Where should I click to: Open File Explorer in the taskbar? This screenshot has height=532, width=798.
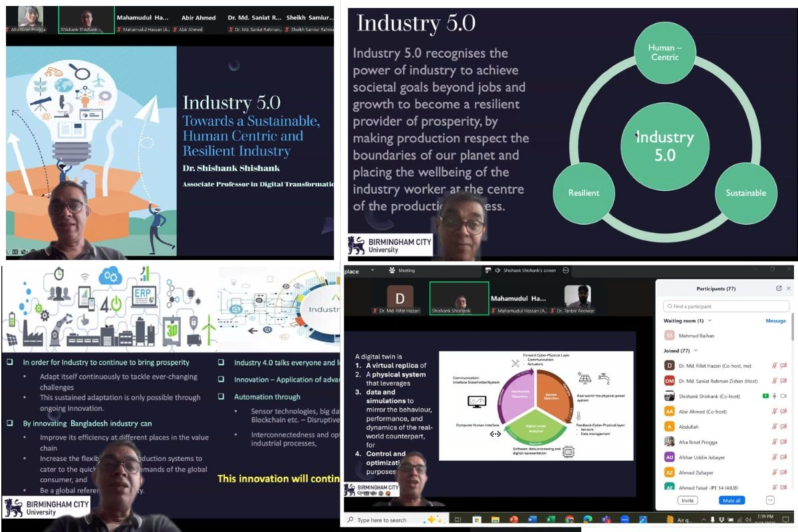point(495,519)
